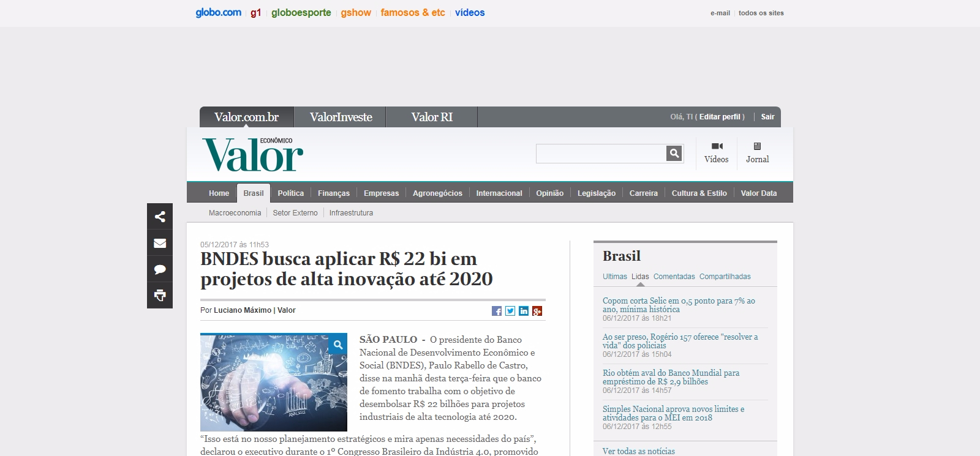The width and height of the screenshot is (980, 456).
Task: Click the Valor Econômico logo
Action: point(253,155)
